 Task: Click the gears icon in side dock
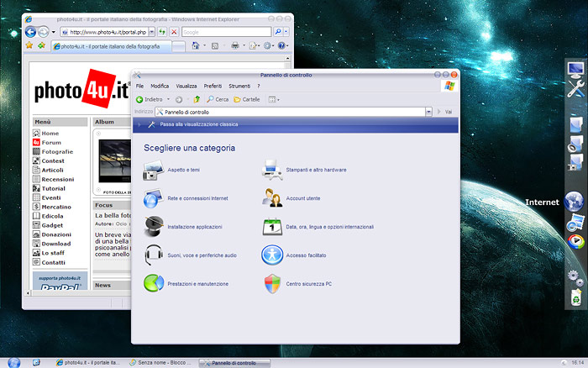575,277
